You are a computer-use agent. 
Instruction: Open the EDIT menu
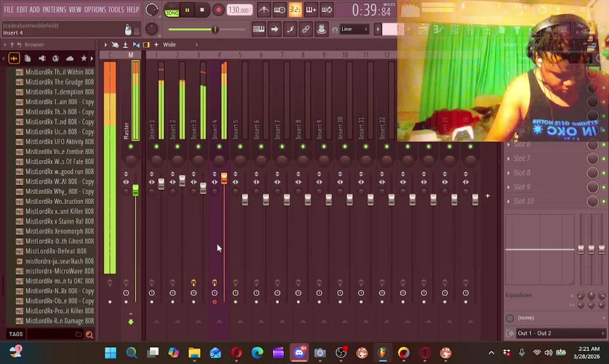(x=22, y=10)
